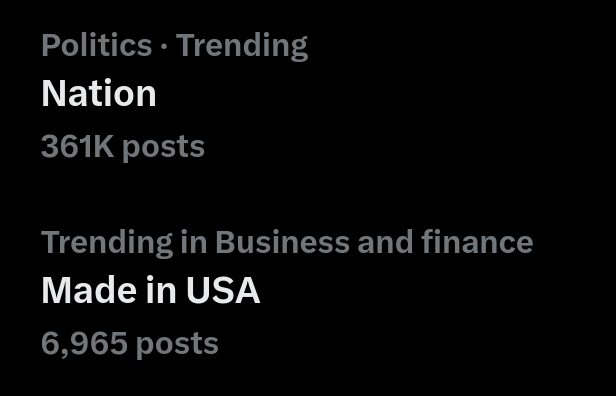This screenshot has width=616, height=396.
Task: Open the Nation trending topic
Action: [x=99, y=94]
